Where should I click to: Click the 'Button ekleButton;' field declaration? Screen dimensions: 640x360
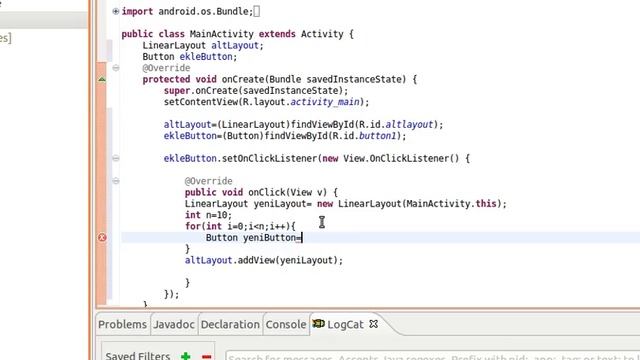click(x=190, y=56)
